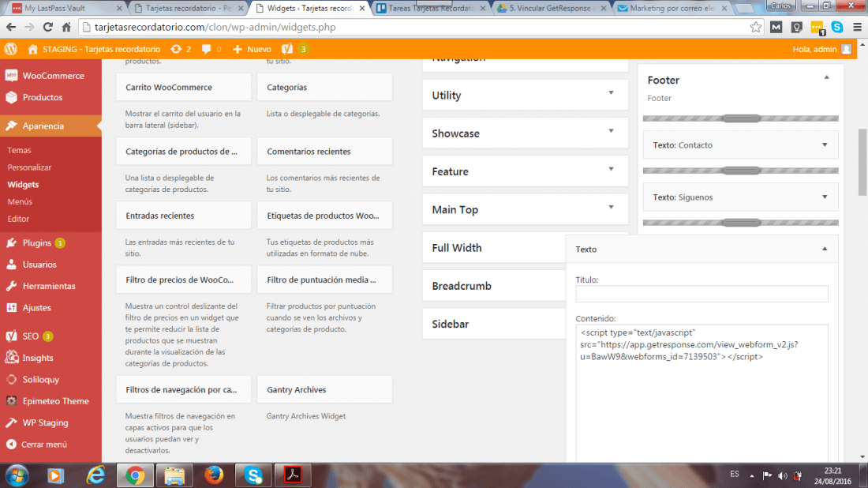Click the WooCommerce sidebar icon
The height and width of the screenshot is (488, 868).
[12, 75]
